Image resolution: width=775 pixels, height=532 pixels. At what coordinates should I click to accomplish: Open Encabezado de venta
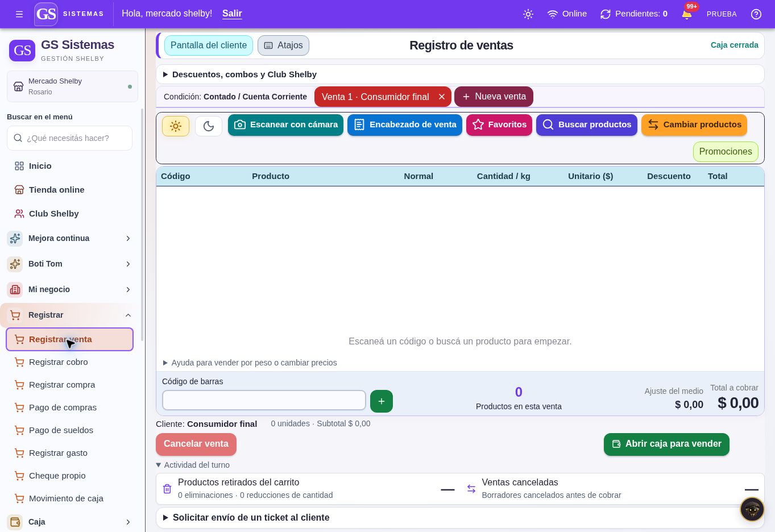(x=405, y=125)
